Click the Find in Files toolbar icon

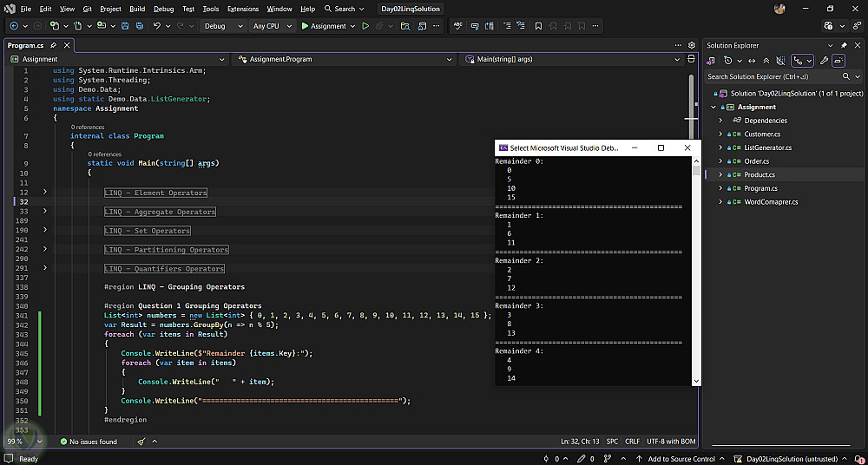[x=405, y=26]
